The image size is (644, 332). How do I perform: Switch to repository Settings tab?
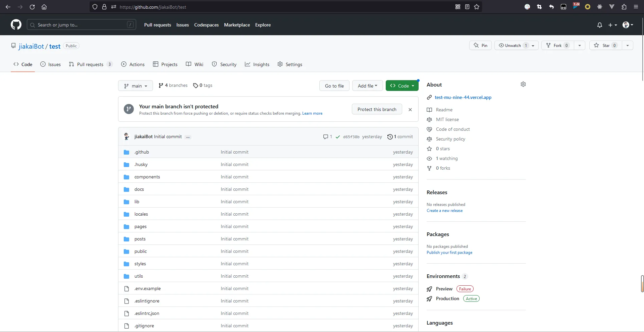pyautogui.click(x=290, y=64)
